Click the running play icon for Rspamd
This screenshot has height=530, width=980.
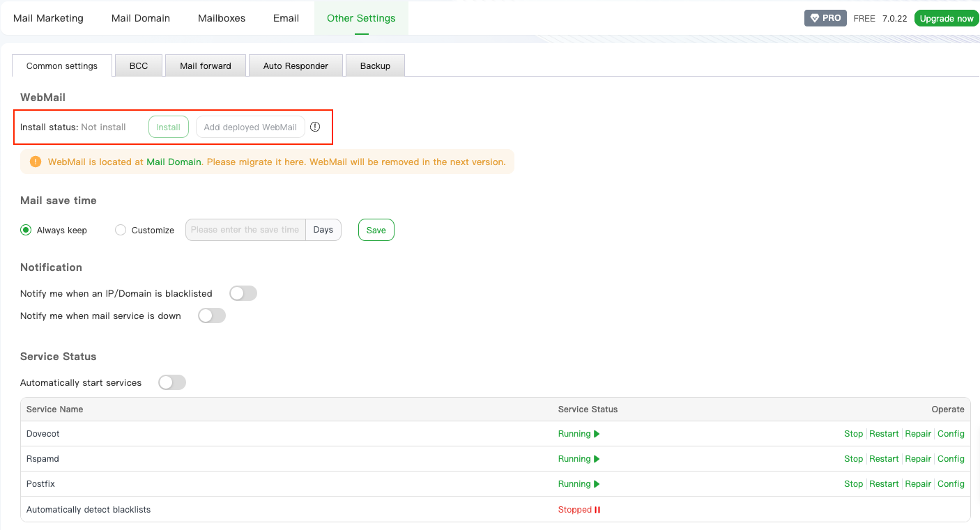(x=597, y=459)
